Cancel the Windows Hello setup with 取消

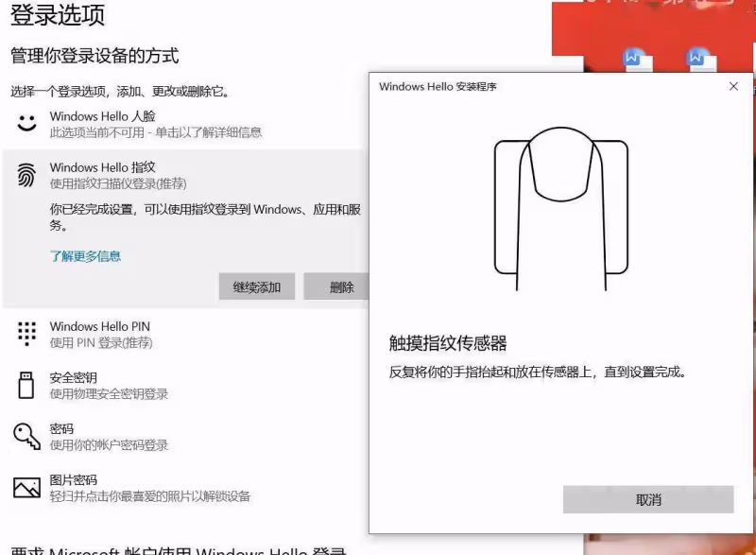[x=648, y=499]
